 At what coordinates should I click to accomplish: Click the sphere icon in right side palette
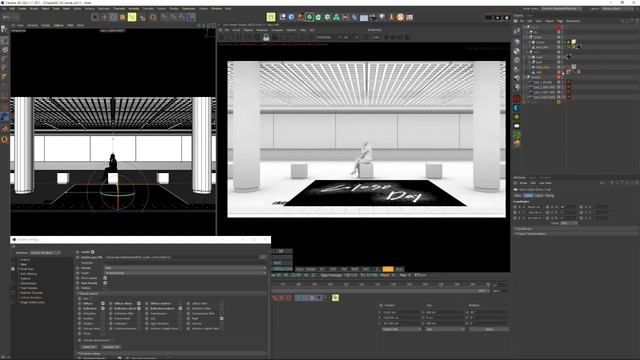[x=517, y=42]
